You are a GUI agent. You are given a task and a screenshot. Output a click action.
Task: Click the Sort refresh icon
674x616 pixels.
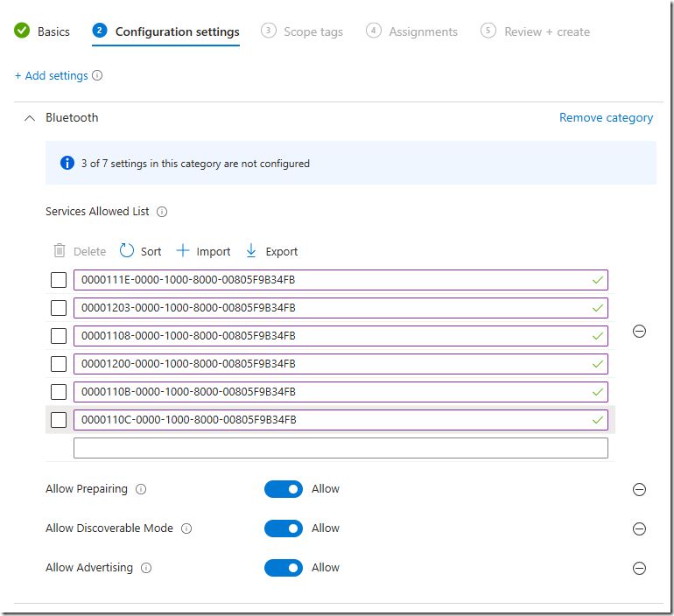[126, 251]
